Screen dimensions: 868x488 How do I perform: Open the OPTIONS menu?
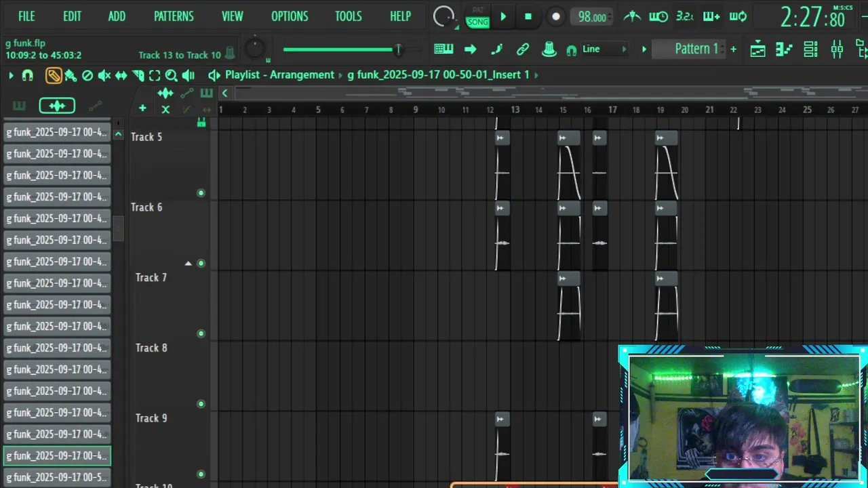pos(290,16)
